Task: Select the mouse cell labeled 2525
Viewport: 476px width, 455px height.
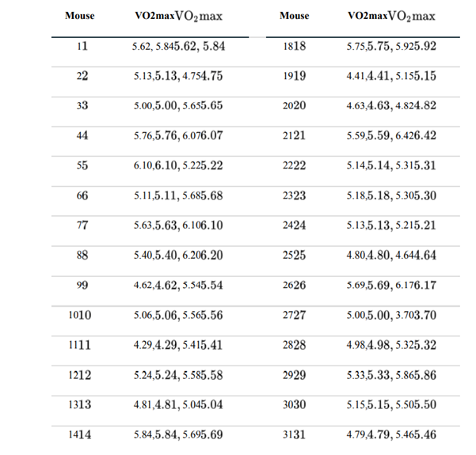Action: (x=295, y=256)
